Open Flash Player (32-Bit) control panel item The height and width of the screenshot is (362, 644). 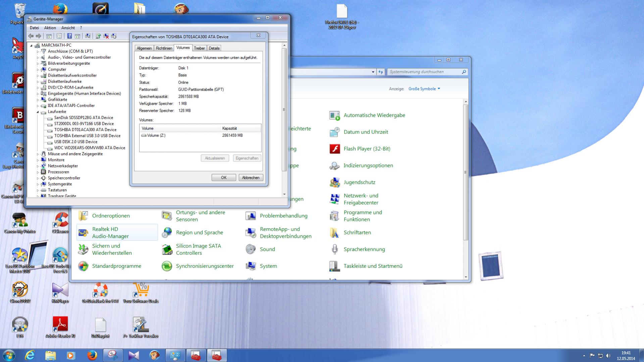tap(367, 149)
